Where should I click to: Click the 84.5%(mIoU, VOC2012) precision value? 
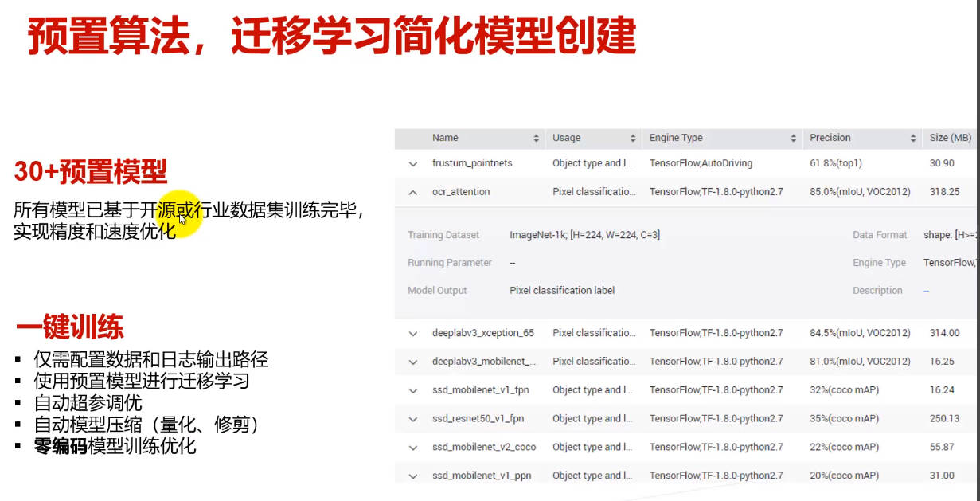tap(860, 333)
